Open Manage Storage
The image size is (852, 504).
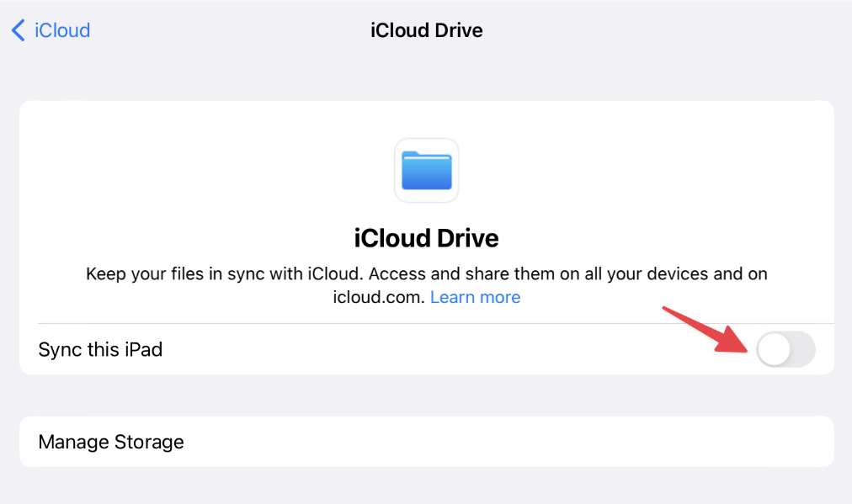[427, 442]
